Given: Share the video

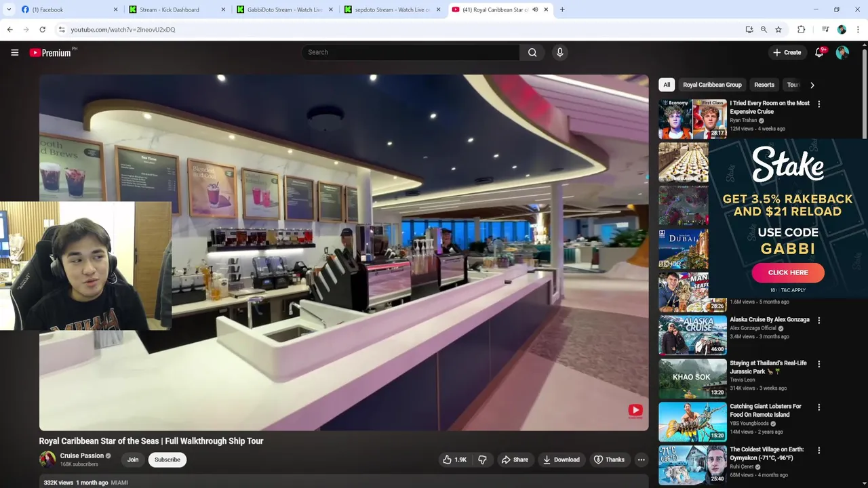Looking at the screenshot, I should point(515,460).
